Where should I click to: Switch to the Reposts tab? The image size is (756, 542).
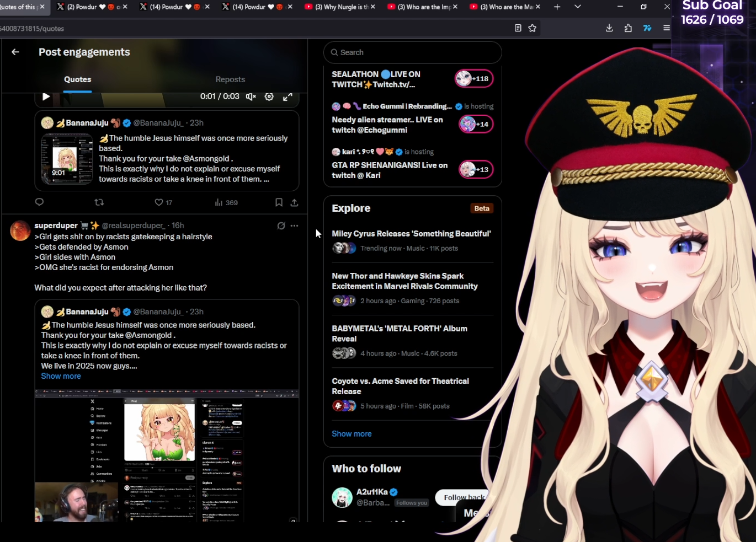pyautogui.click(x=230, y=79)
